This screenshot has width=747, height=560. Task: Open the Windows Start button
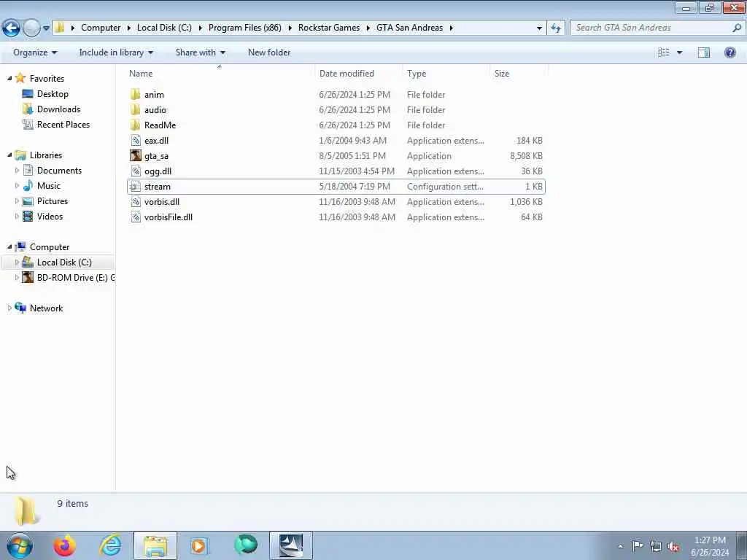[x=20, y=545]
